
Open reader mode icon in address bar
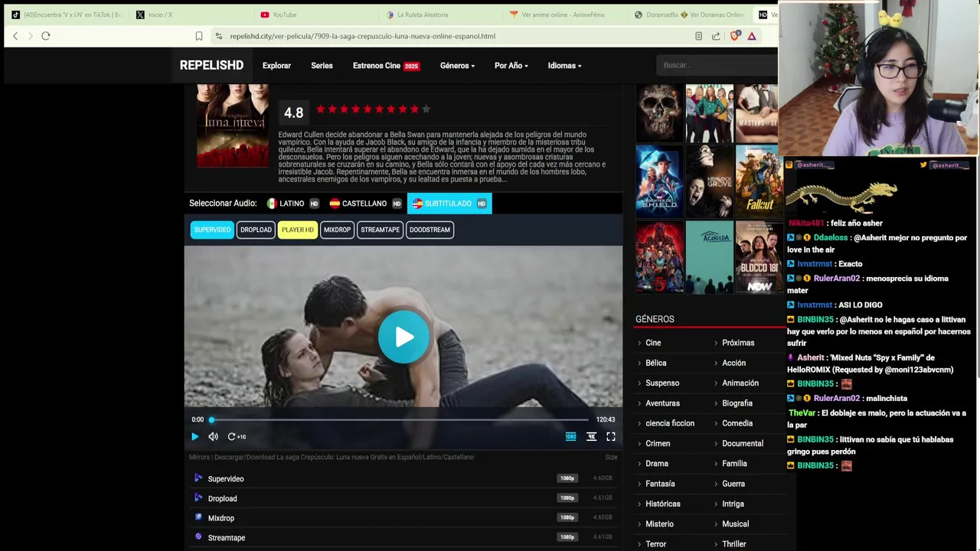[698, 36]
